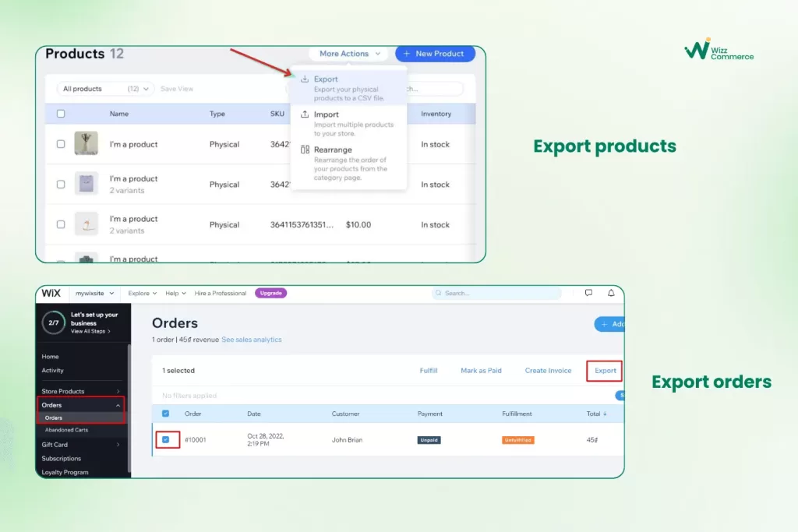Image resolution: width=798 pixels, height=532 pixels.
Task: Open the Explore menu
Action: pos(143,293)
